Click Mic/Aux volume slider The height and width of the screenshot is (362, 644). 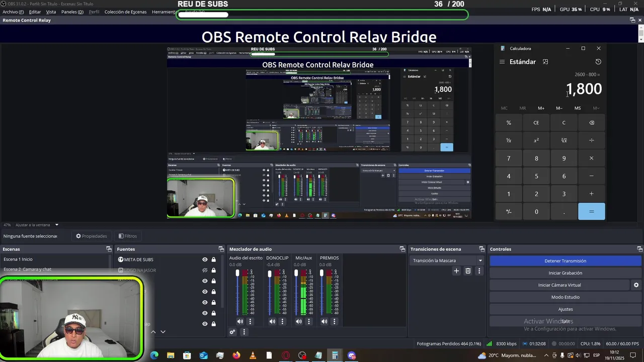(296, 292)
